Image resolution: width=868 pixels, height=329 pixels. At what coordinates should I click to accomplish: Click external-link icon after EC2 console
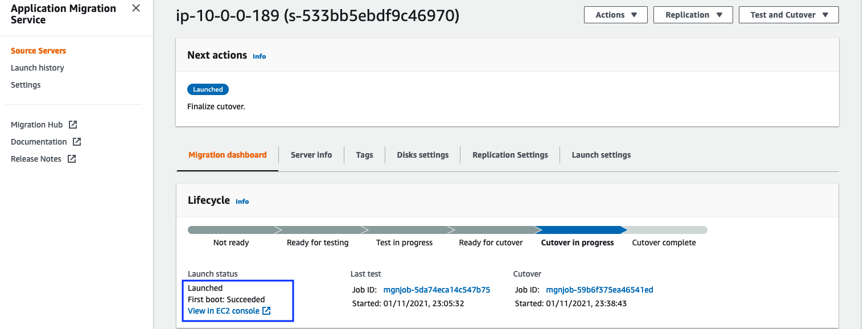(266, 311)
